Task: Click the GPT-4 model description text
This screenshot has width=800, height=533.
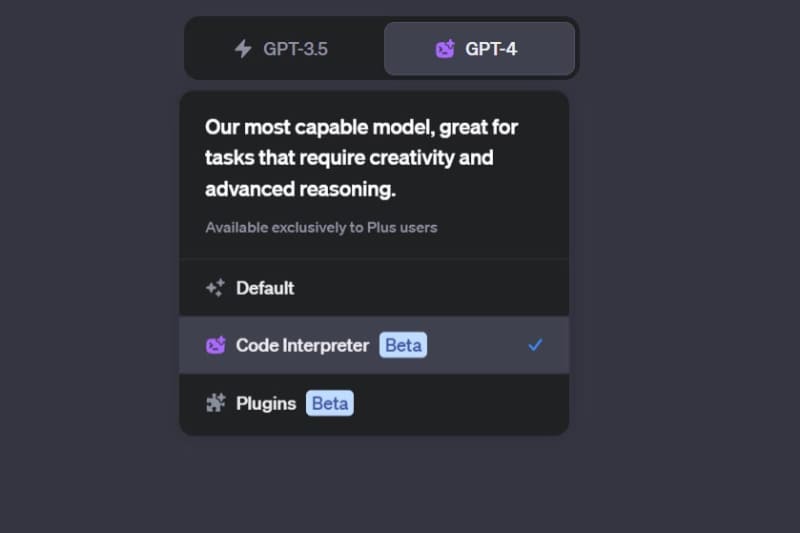Action: tap(360, 158)
